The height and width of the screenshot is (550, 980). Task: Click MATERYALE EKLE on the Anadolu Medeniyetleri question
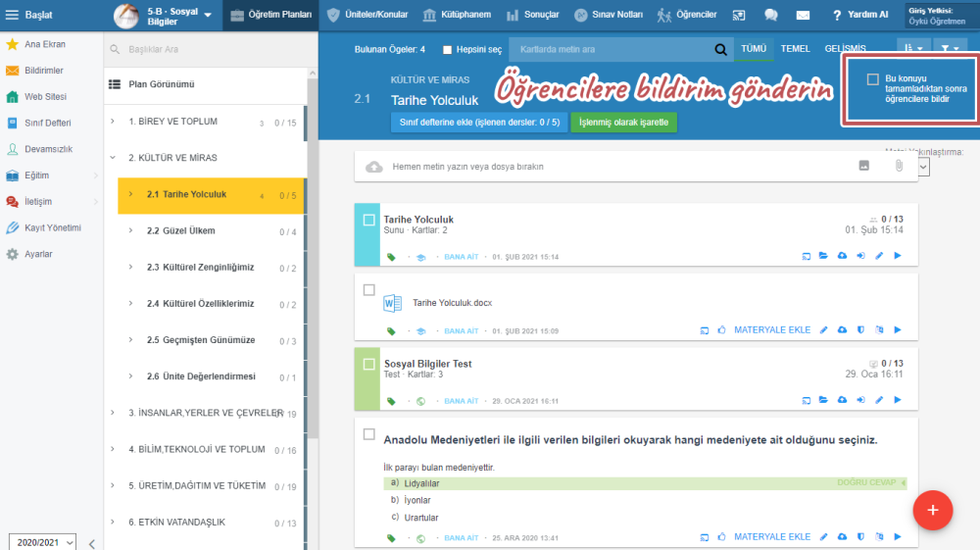(772, 537)
